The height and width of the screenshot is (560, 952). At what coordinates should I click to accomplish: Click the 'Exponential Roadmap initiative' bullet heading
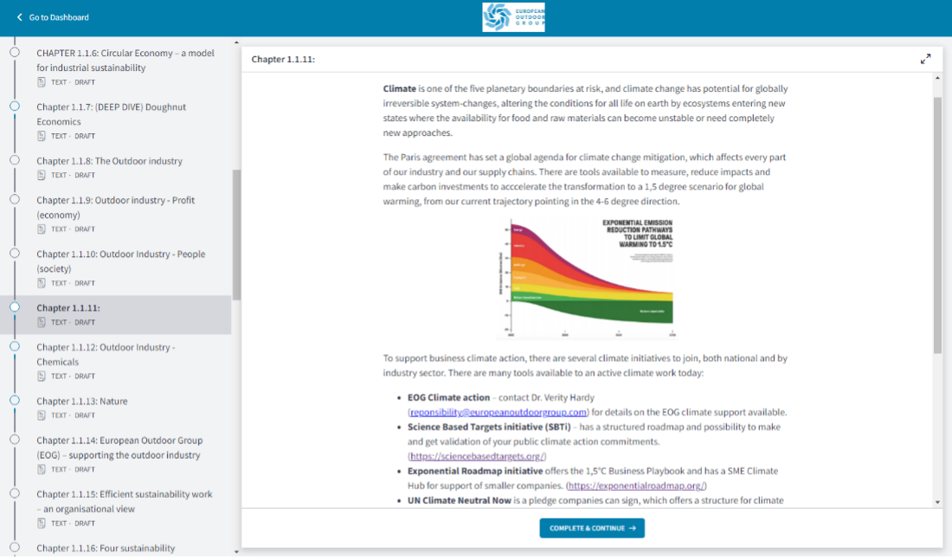click(x=475, y=471)
